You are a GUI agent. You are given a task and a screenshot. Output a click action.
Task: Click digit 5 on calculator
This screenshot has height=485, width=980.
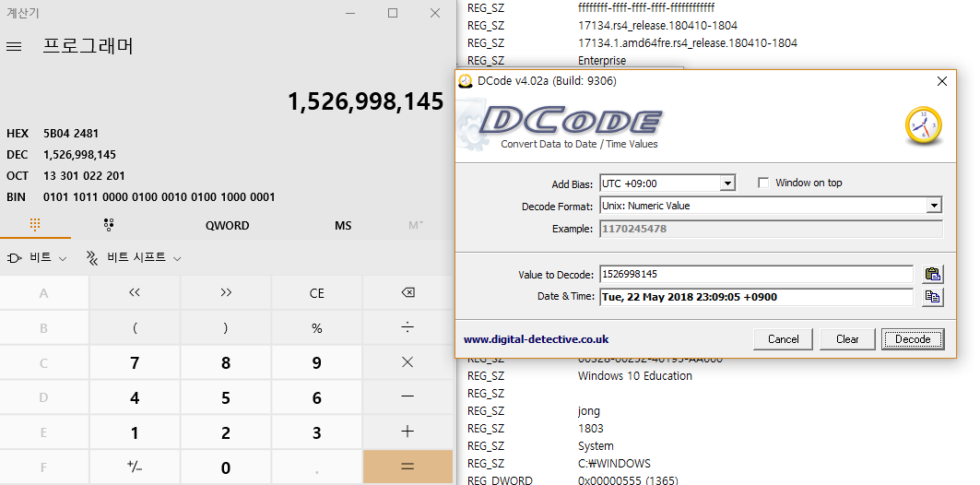[x=226, y=396]
